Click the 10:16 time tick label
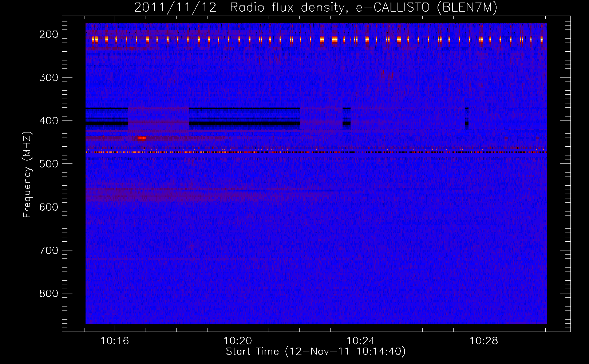 click(115, 341)
